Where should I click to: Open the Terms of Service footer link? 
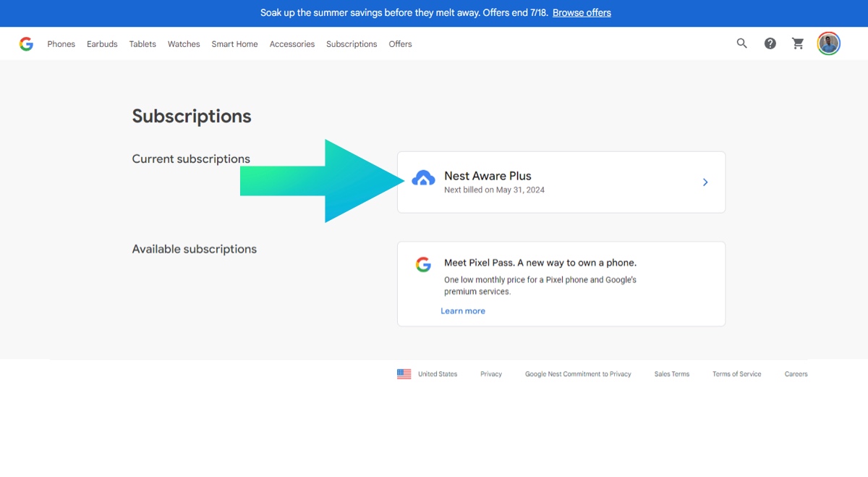(736, 374)
